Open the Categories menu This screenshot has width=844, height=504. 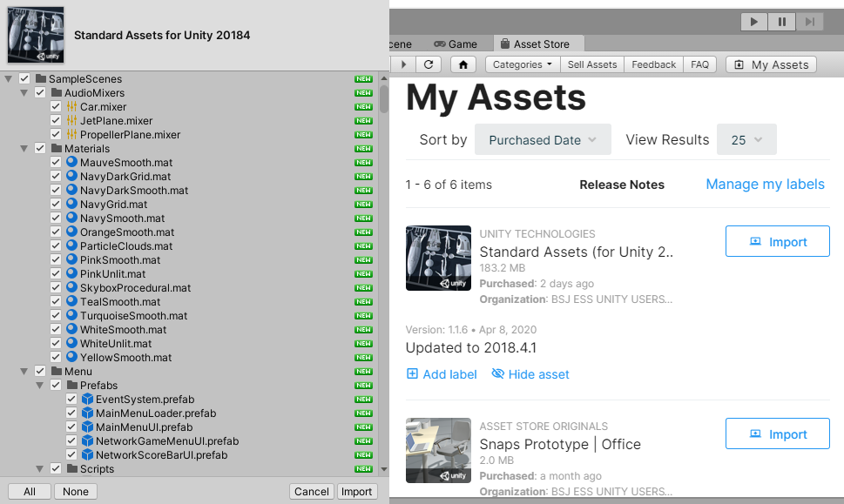click(x=523, y=64)
